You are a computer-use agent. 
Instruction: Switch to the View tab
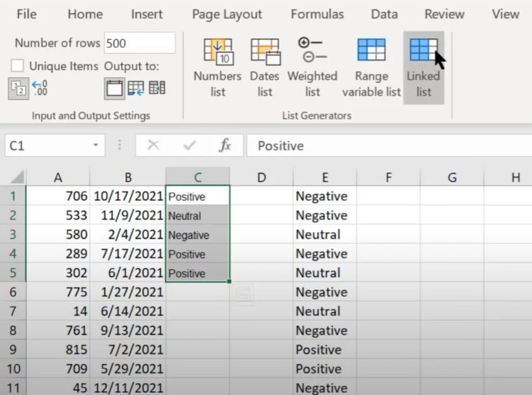click(505, 14)
